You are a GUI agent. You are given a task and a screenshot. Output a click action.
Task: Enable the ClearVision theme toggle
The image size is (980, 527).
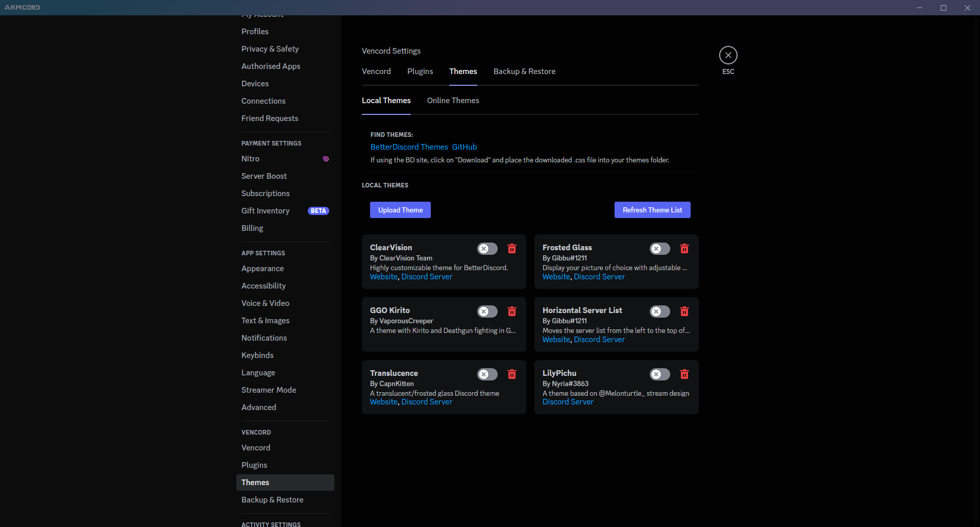pos(487,249)
